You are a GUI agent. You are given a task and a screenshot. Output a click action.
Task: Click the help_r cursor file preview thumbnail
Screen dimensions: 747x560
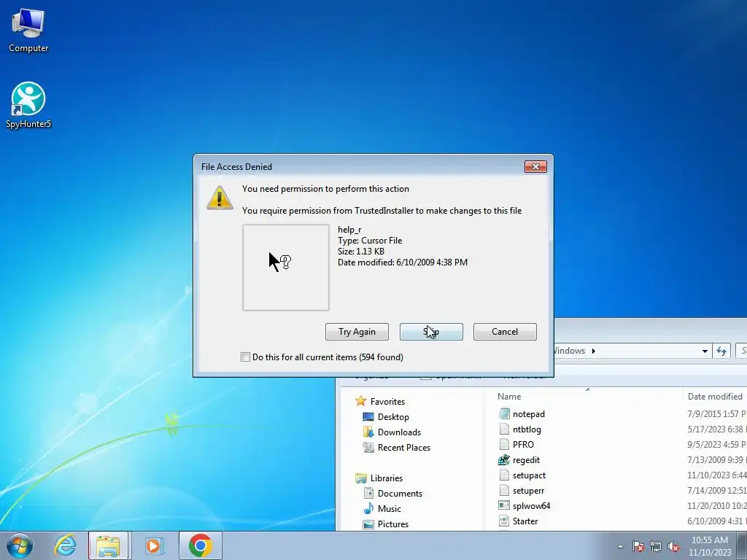(x=286, y=268)
